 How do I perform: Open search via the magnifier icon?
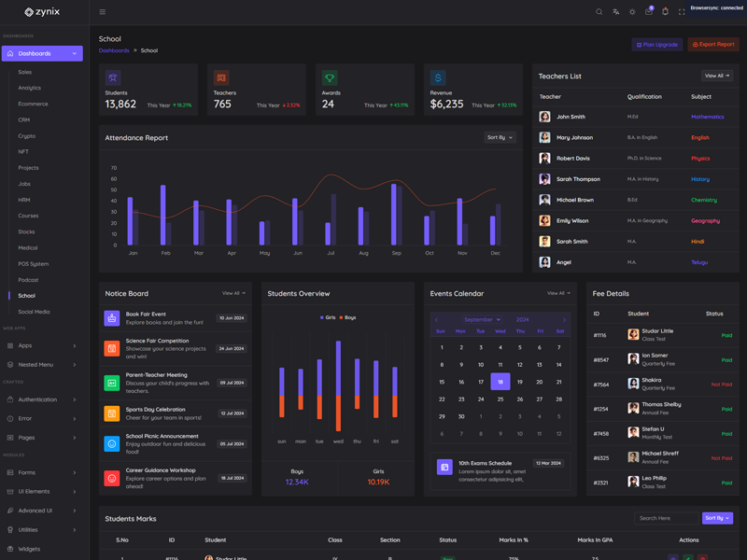(599, 12)
